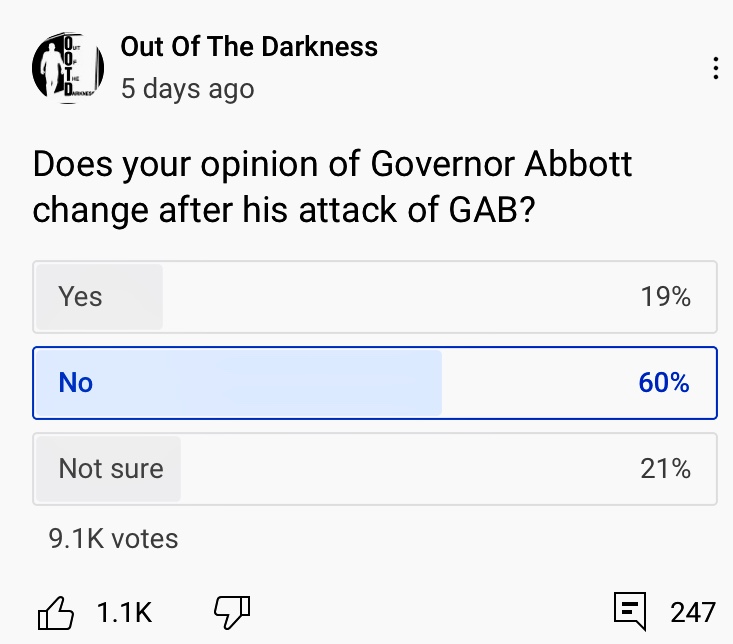Click the 19% result for Yes
The image size is (733, 644).
click(x=666, y=297)
